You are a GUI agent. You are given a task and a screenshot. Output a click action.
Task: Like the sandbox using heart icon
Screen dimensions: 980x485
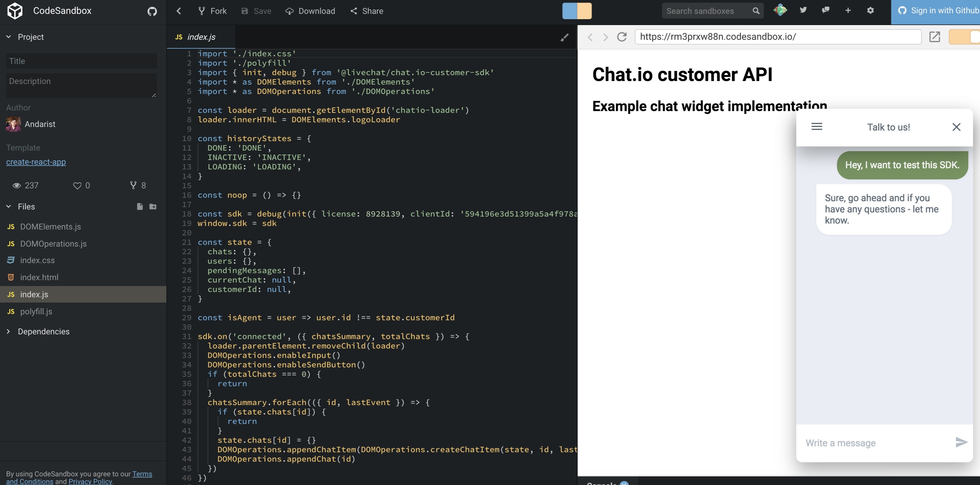coord(77,185)
